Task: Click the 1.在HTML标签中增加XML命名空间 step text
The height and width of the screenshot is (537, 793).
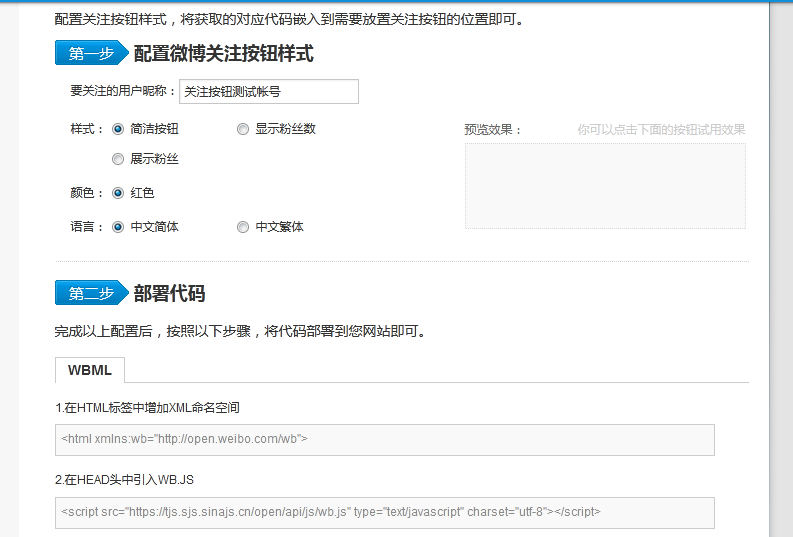Action: coord(147,408)
